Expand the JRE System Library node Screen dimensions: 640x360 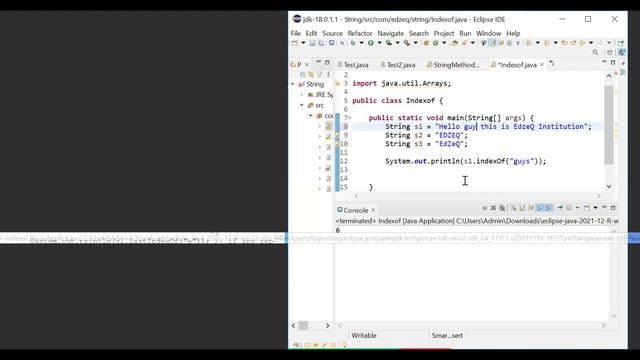[x=302, y=95]
